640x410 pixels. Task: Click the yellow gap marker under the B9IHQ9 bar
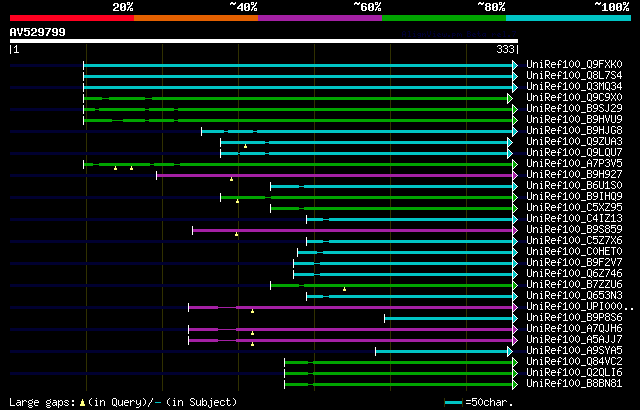[x=237, y=201]
